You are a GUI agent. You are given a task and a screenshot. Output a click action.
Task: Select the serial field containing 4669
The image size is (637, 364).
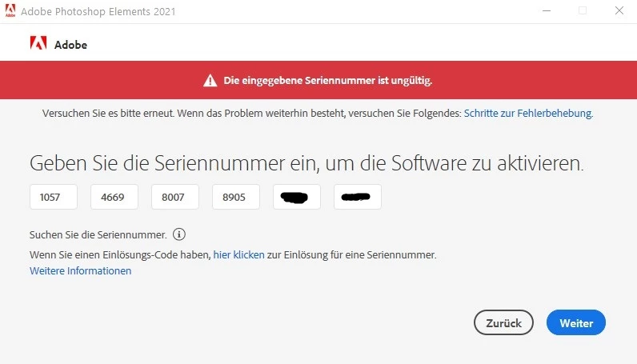[114, 197]
